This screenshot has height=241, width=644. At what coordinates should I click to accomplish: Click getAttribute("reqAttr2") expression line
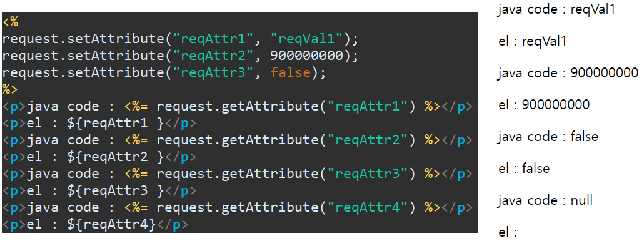pos(238,140)
